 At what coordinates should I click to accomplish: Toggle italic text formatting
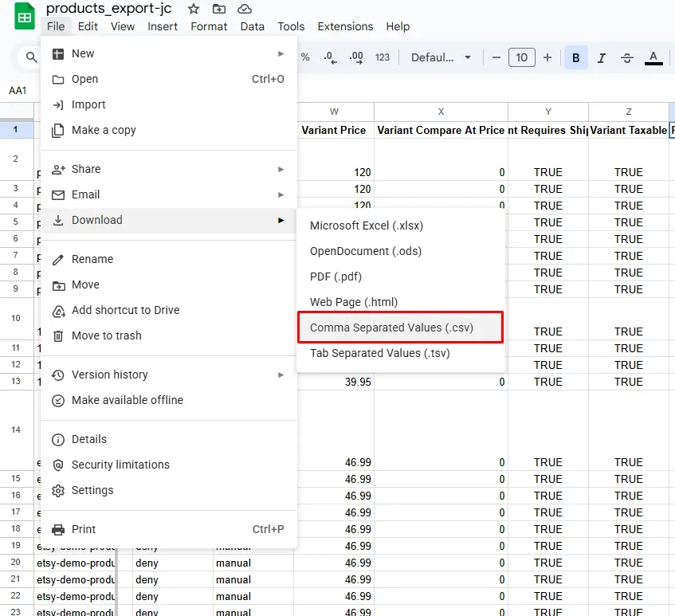602,57
